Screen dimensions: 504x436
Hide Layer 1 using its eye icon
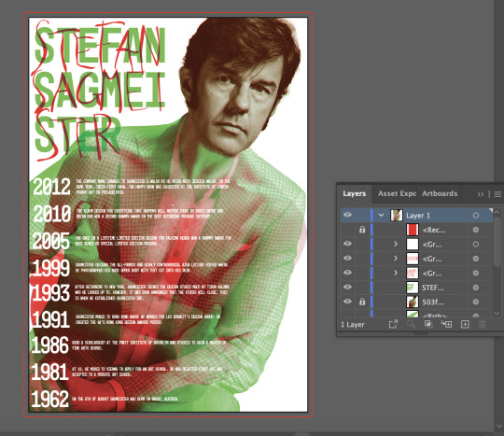tap(347, 215)
